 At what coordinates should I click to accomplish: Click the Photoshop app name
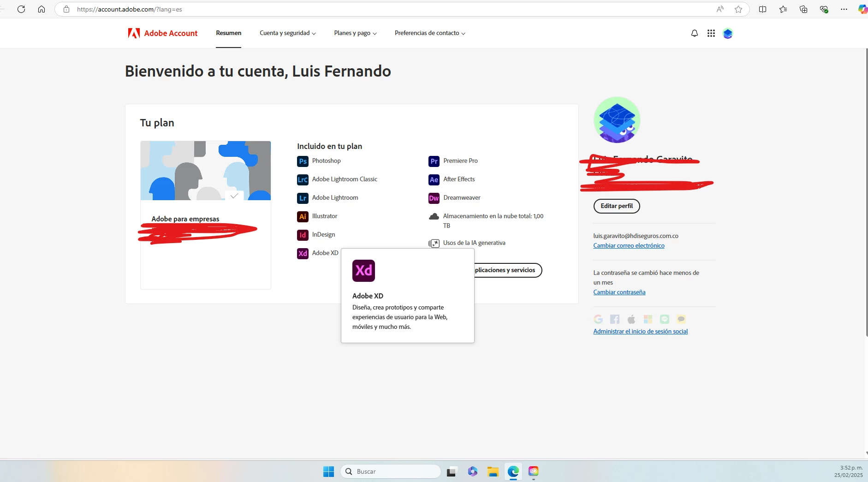click(x=327, y=161)
